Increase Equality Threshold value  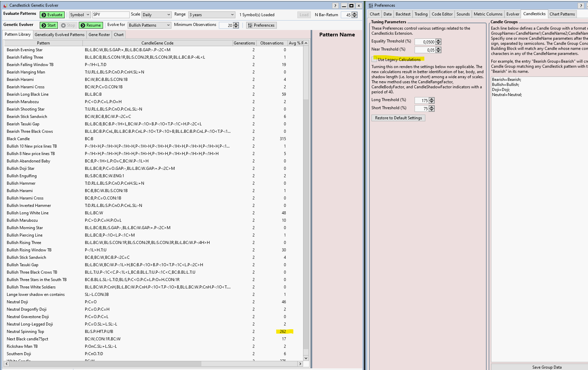438,40
